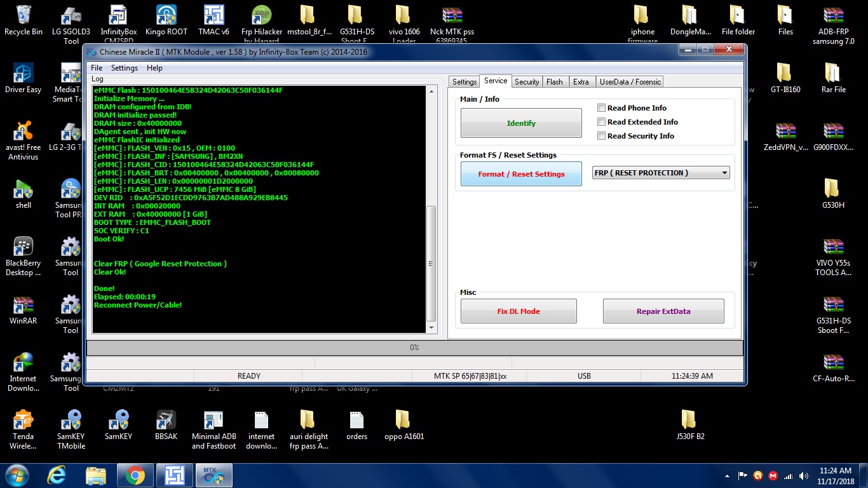Open the TMAC v6 desktop shortcut
The width and height of the screenshot is (868, 488).
point(214,20)
